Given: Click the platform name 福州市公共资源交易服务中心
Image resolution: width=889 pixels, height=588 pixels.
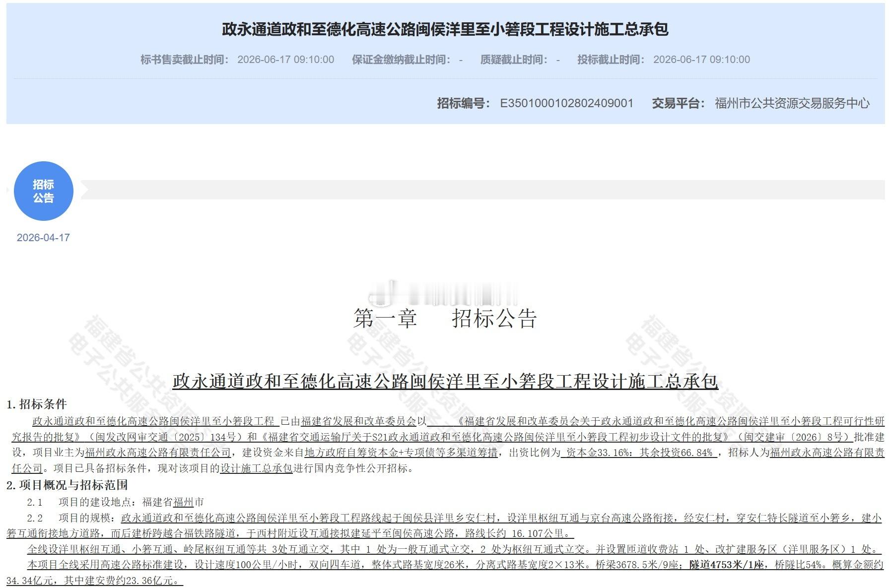Looking at the screenshot, I should [x=792, y=103].
